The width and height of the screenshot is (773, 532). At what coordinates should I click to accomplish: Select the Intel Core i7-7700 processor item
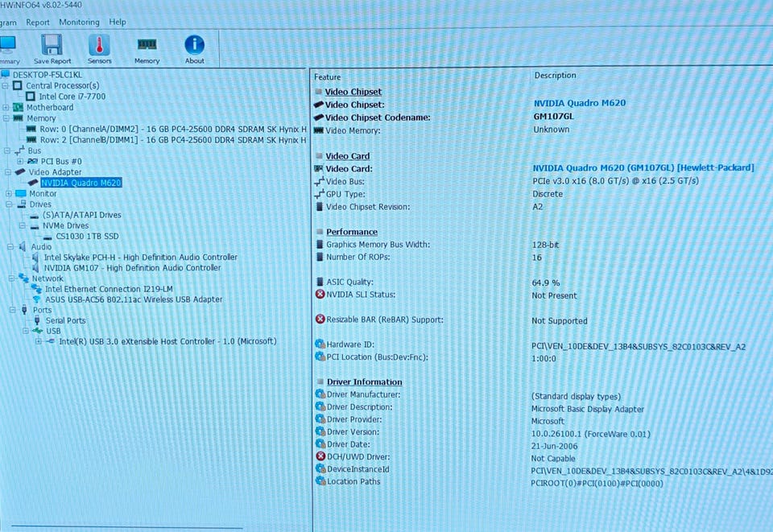[72, 97]
